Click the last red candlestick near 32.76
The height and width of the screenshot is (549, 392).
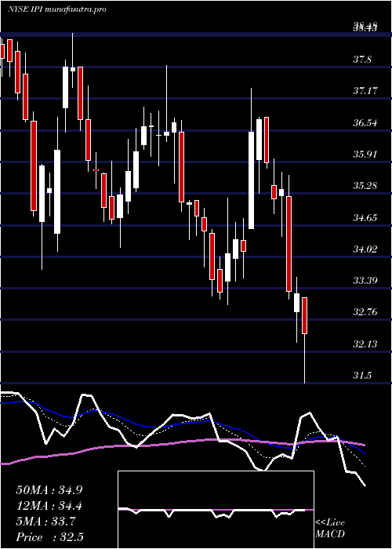pyautogui.click(x=304, y=315)
